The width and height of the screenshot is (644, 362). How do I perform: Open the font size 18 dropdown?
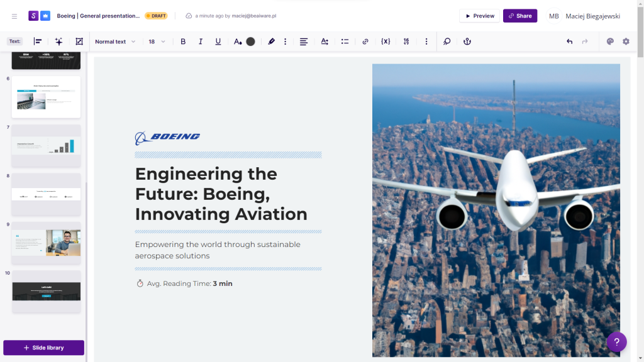point(157,41)
